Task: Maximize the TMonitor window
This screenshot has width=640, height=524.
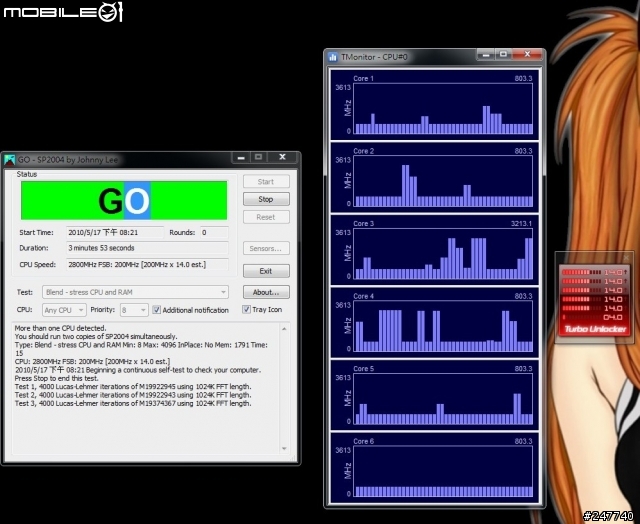Action: (504, 54)
